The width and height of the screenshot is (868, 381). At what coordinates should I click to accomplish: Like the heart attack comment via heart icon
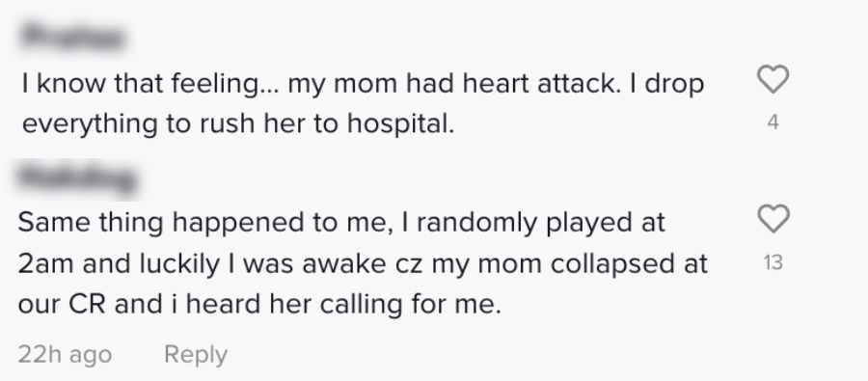pos(773,79)
